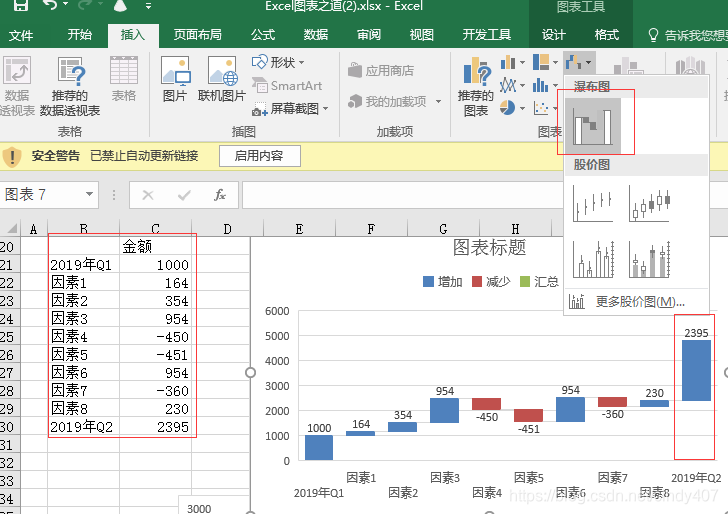Click the Save icon in quick access toolbar

tap(20, 5)
